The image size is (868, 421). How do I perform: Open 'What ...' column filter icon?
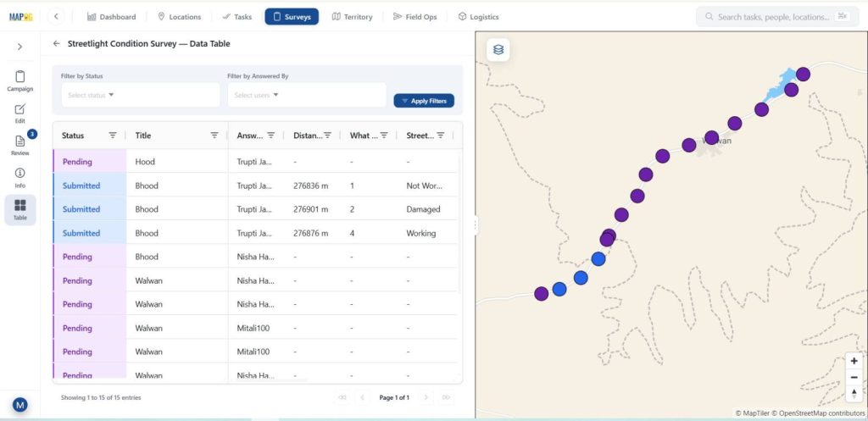384,135
